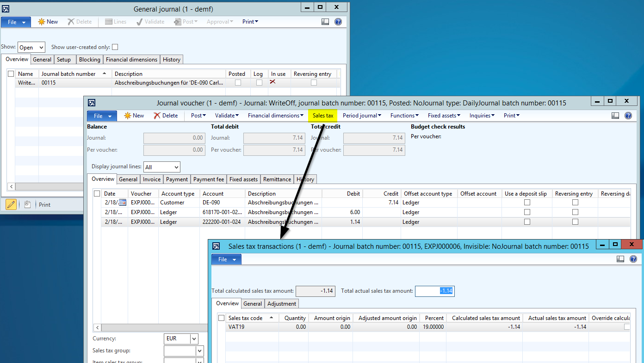
Task: Click the pencil edit icon in status bar
Action: point(11,204)
